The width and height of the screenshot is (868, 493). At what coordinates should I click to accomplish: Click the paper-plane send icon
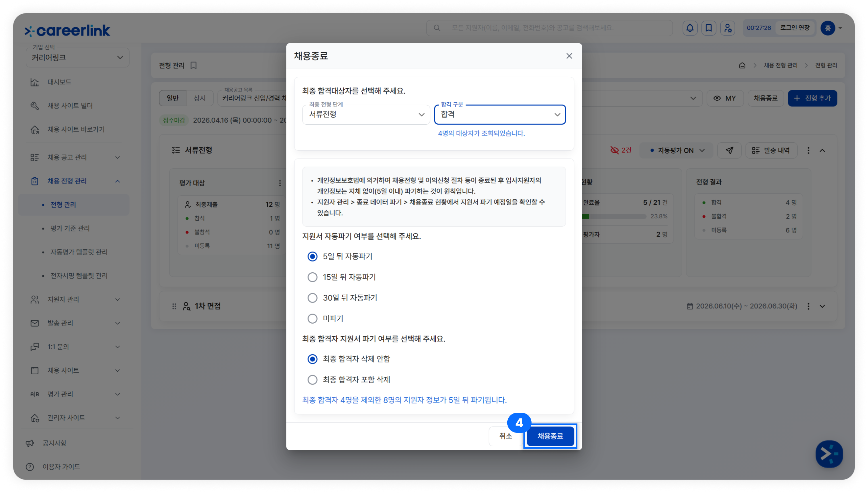coord(729,150)
